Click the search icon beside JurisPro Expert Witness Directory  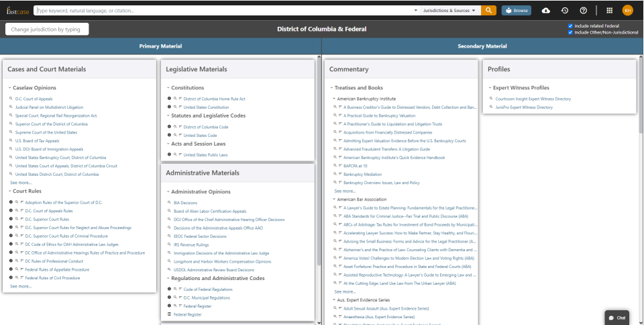(491, 107)
